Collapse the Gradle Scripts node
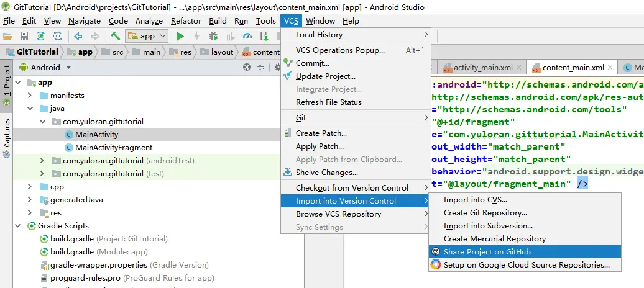644x288 pixels. 17,226
